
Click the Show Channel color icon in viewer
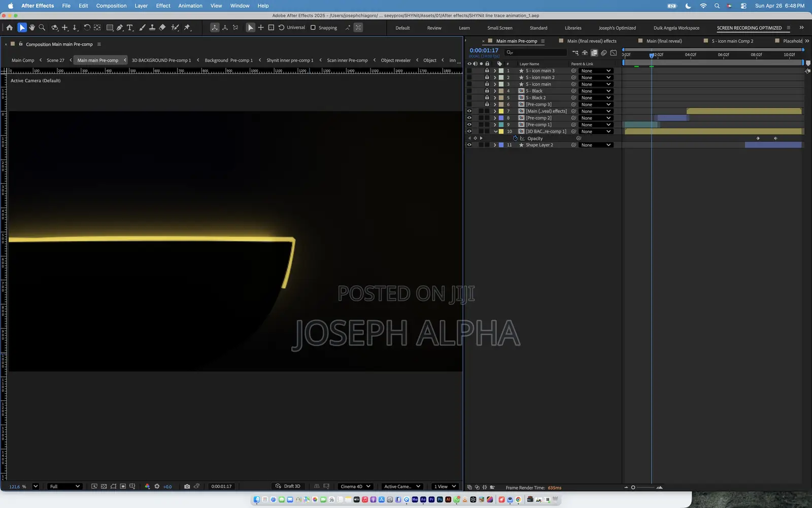click(x=147, y=486)
